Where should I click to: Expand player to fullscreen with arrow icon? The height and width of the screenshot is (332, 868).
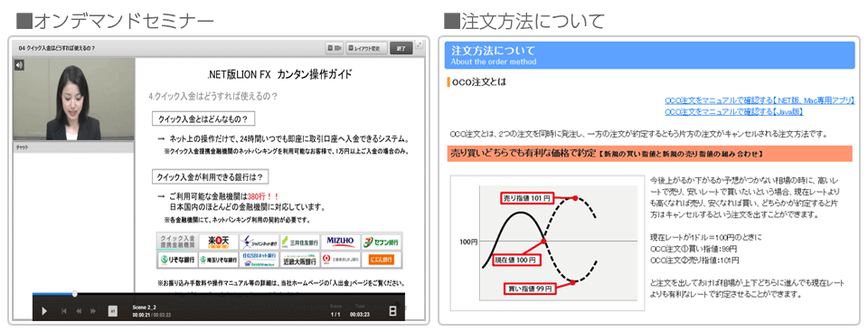coord(419,45)
